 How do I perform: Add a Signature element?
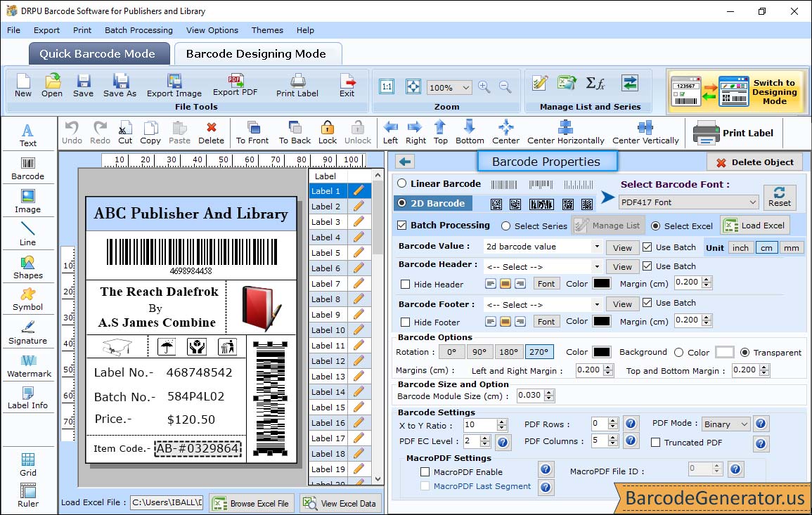(x=28, y=332)
